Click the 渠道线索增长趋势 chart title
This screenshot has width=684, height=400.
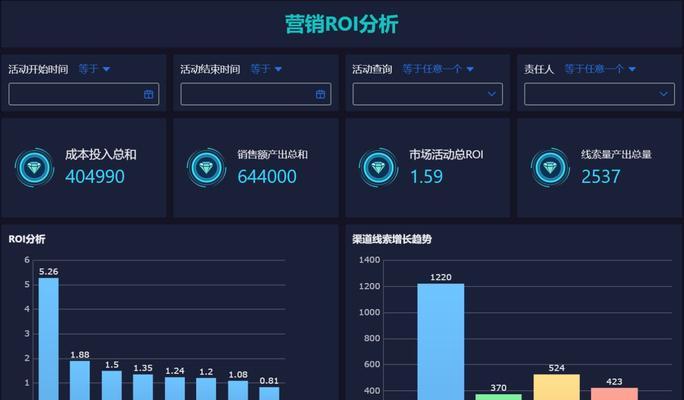392,239
